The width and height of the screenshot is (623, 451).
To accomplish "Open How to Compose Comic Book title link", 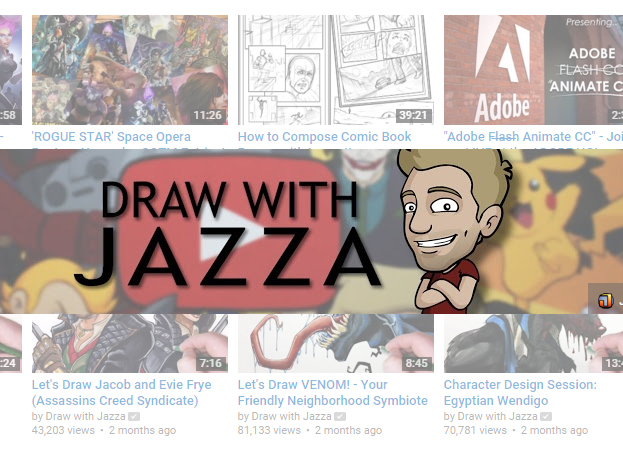I will (324, 137).
